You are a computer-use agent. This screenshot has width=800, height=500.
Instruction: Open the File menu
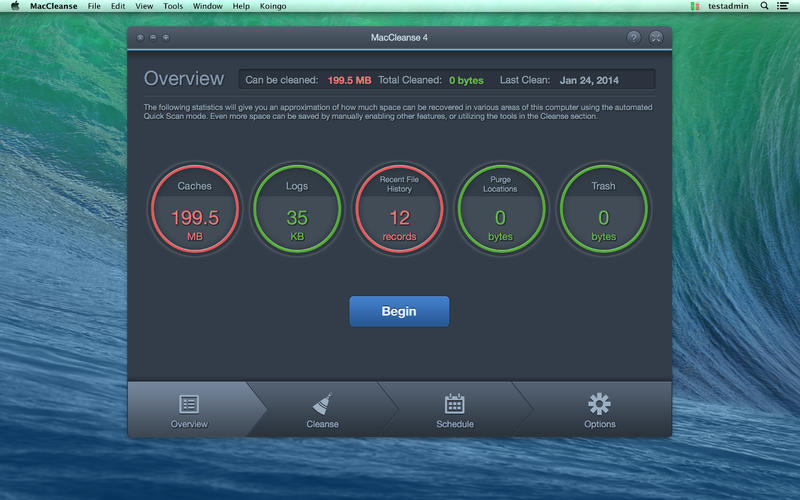pos(94,6)
